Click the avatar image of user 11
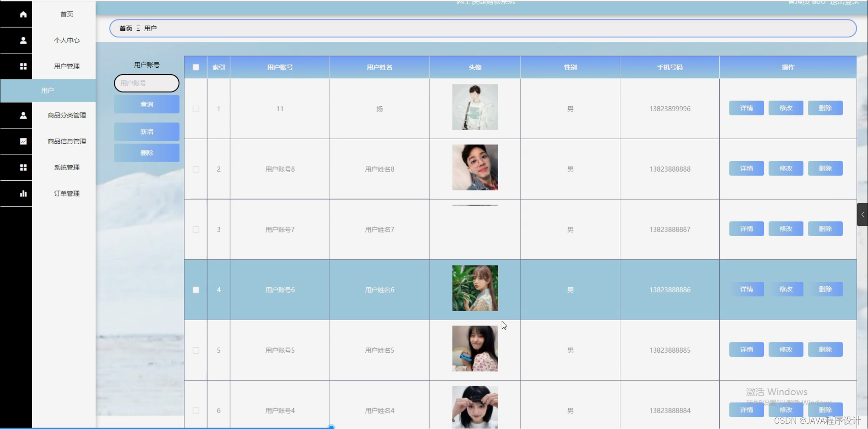The width and height of the screenshot is (868, 429). tap(475, 107)
